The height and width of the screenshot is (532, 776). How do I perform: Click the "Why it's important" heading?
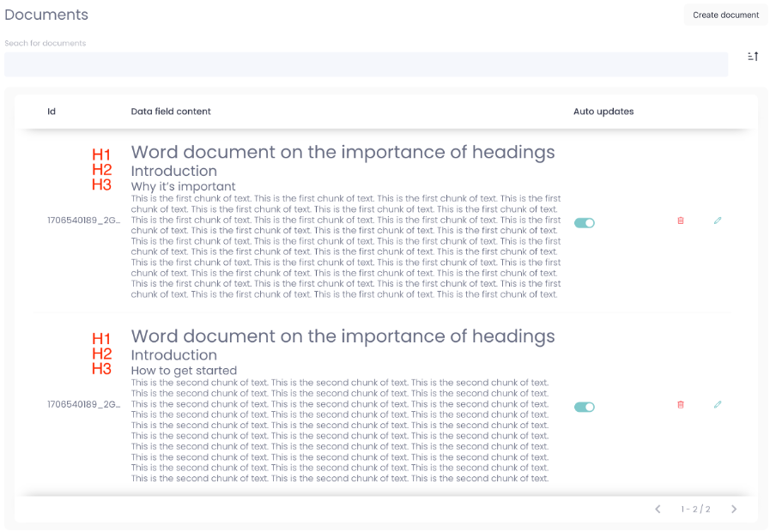click(x=183, y=186)
